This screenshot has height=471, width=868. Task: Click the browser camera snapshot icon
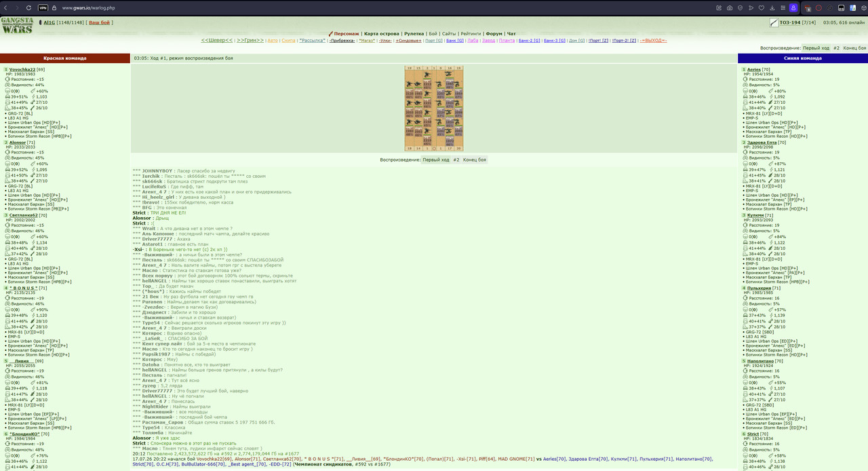730,7
